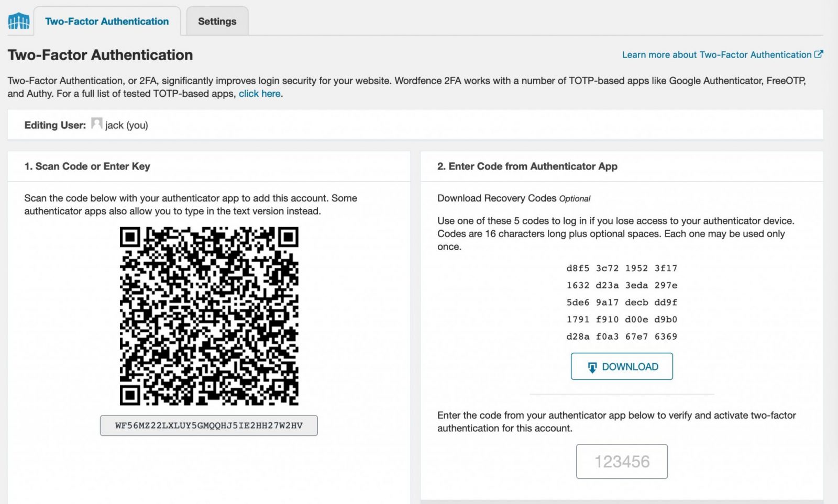This screenshot has height=504, width=838.
Task: Open Learn more about Two-Factor Authentication link
Action: pos(716,55)
